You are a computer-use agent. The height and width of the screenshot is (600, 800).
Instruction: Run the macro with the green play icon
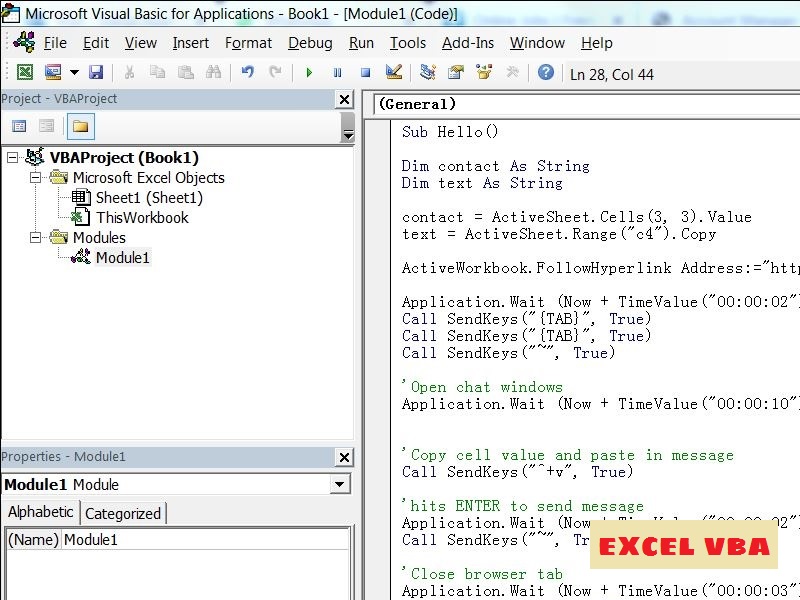(x=309, y=72)
